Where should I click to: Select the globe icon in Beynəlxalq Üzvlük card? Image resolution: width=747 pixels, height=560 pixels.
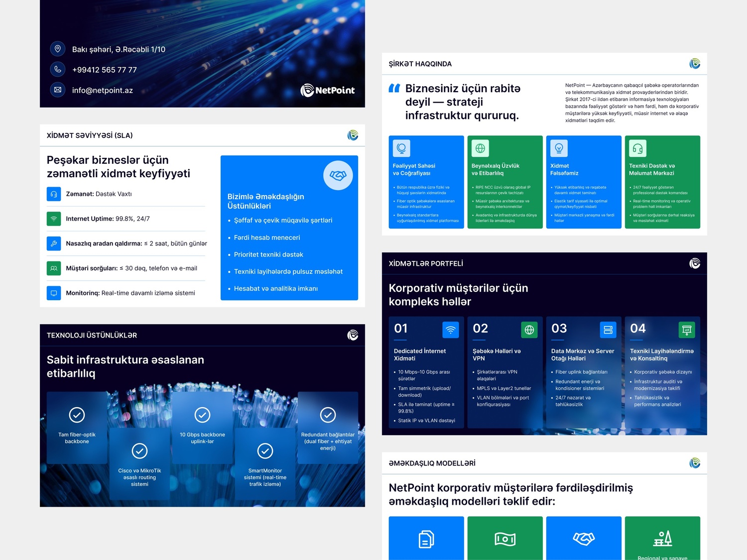click(x=480, y=148)
